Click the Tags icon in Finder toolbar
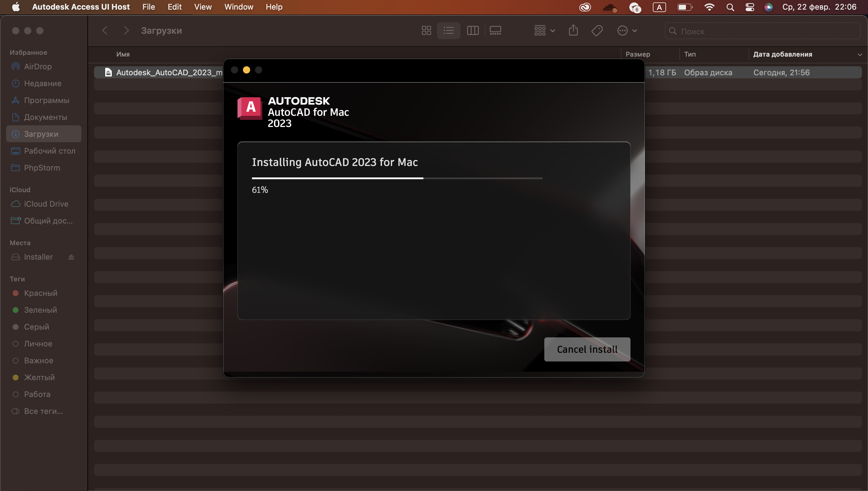The image size is (868, 491). tap(597, 31)
